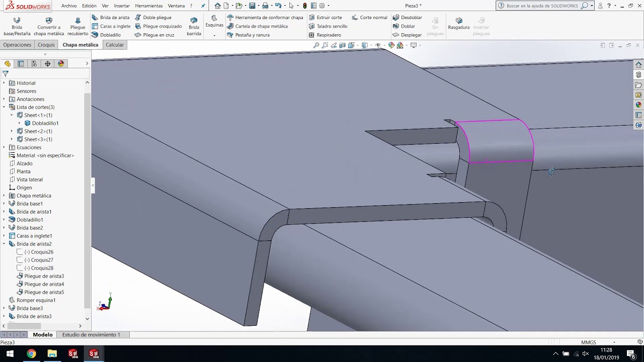The image size is (644, 362).
Task: Select the Extruir corte tool
Action: (326, 18)
